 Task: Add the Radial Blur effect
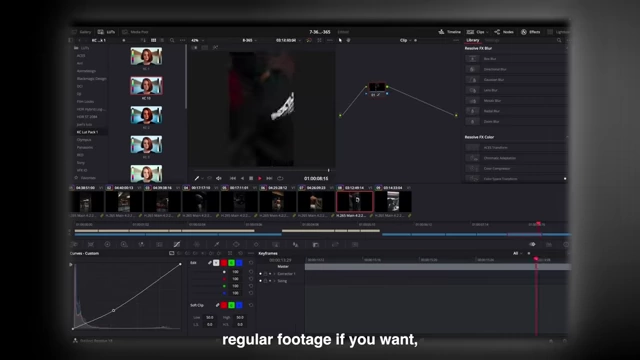point(515,111)
